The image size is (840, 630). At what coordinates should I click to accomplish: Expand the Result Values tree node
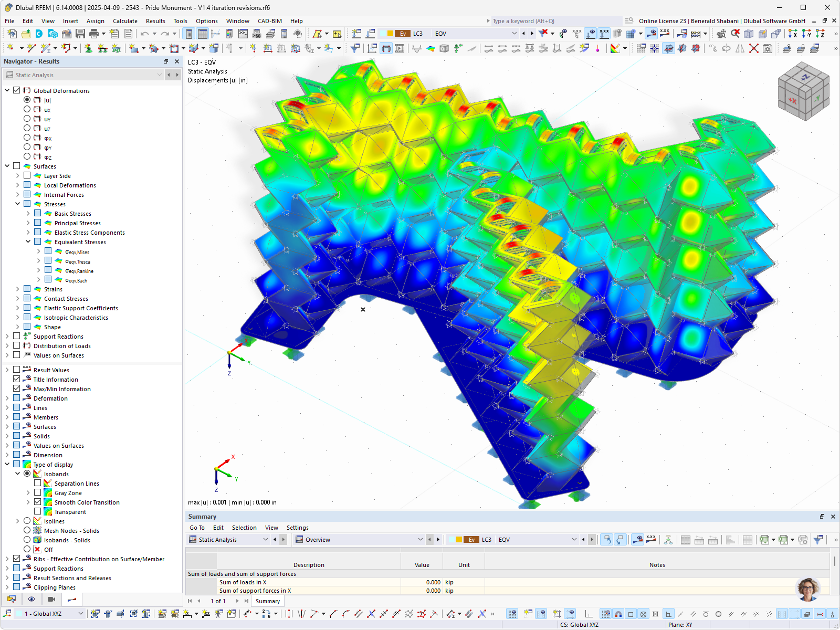(x=7, y=370)
